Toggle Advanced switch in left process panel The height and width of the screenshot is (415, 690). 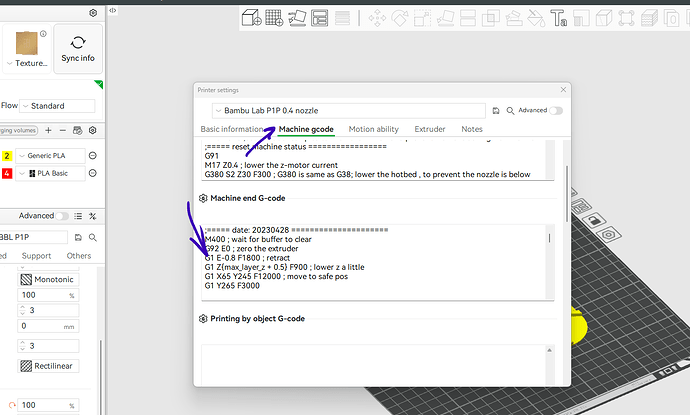pos(62,216)
